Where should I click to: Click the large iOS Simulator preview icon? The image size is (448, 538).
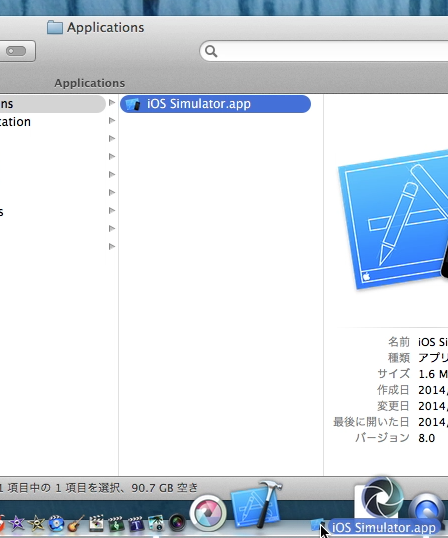pyautogui.click(x=393, y=220)
